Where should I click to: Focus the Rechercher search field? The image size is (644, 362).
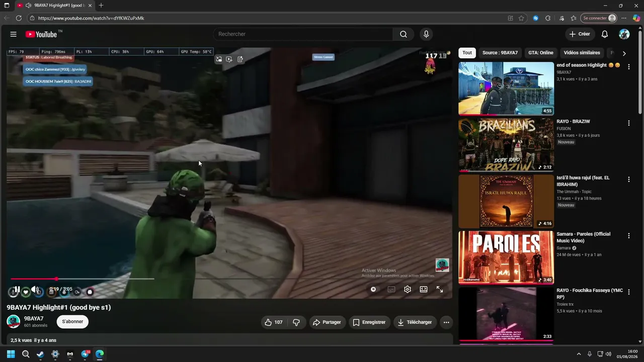click(303, 34)
